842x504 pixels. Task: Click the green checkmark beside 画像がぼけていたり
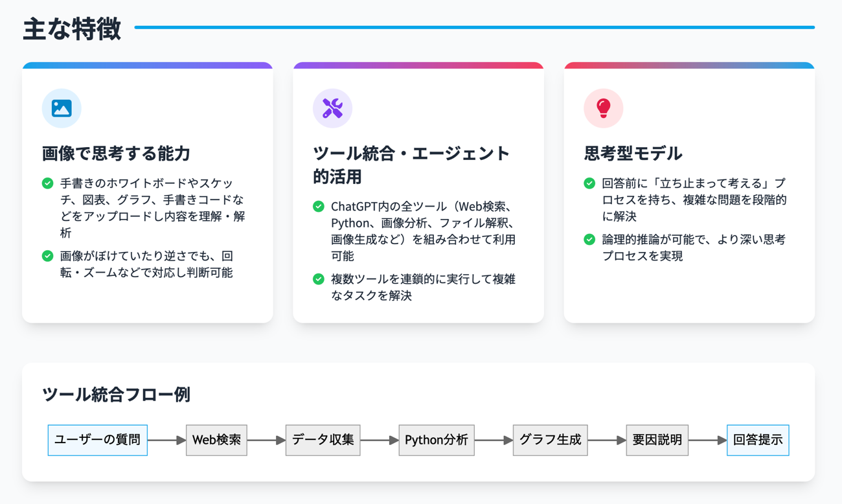(x=47, y=256)
